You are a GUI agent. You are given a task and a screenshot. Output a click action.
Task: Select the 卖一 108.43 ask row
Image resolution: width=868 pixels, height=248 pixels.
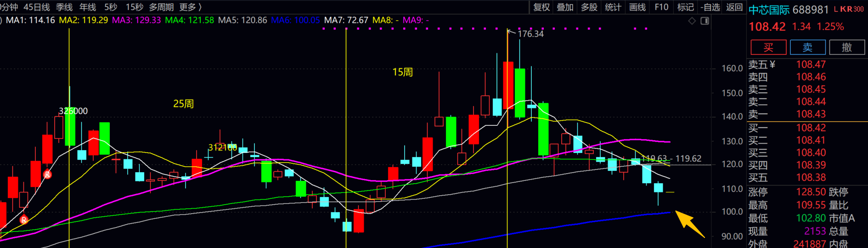tap(807, 114)
